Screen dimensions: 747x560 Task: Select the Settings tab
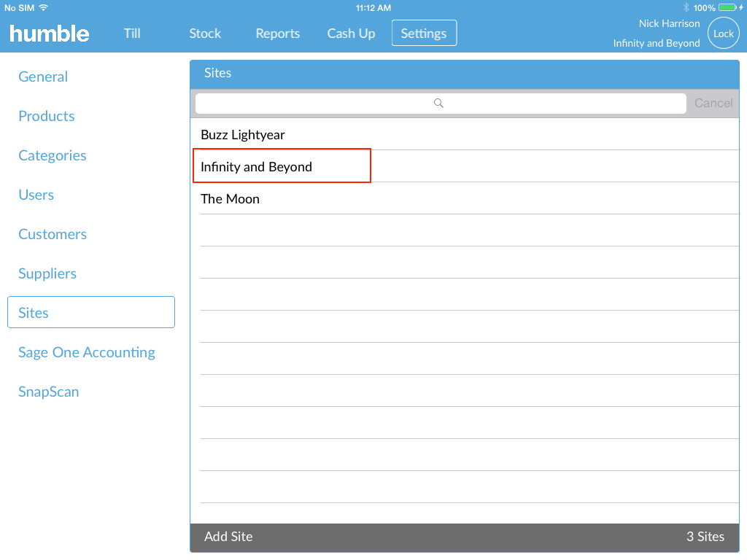tap(424, 33)
